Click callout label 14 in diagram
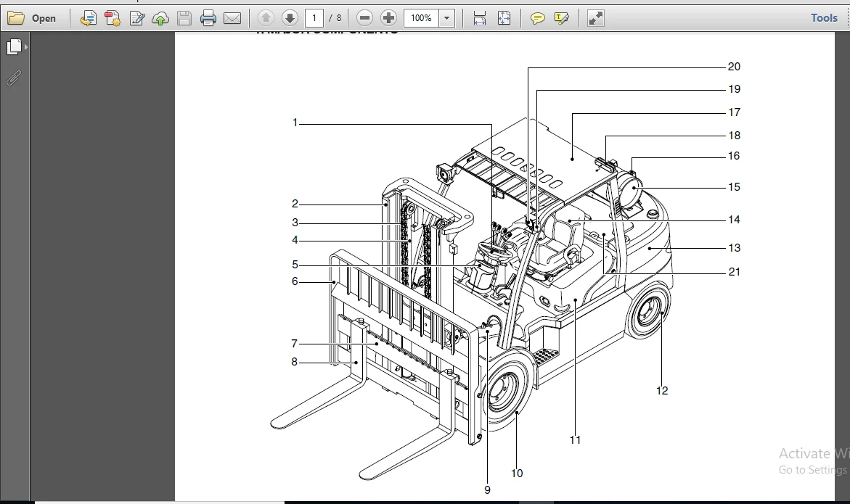Image resolution: width=850 pixels, height=504 pixels. click(734, 220)
